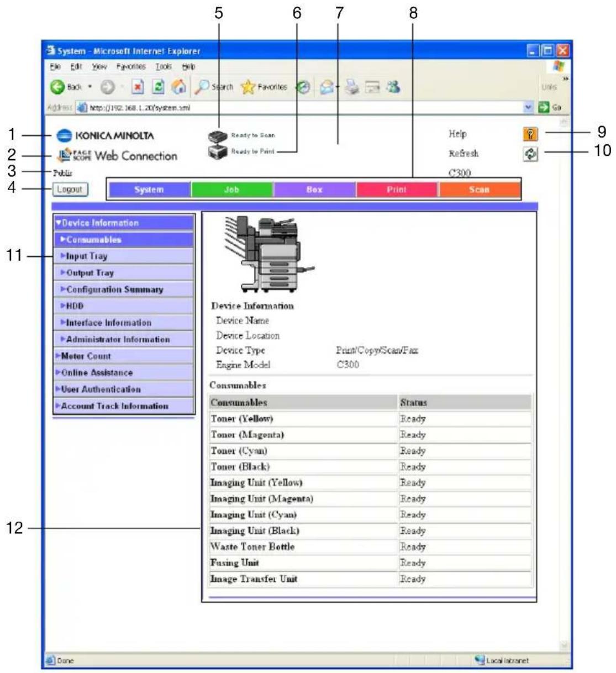Click the Refresh text link
The height and width of the screenshot is (673, 616).
click(464, 154)
